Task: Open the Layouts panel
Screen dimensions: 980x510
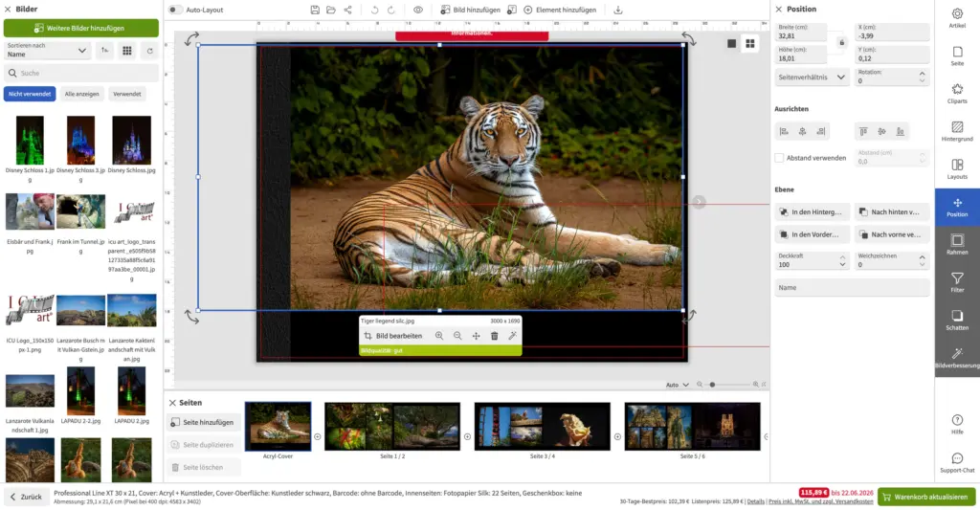Action: 957,168
